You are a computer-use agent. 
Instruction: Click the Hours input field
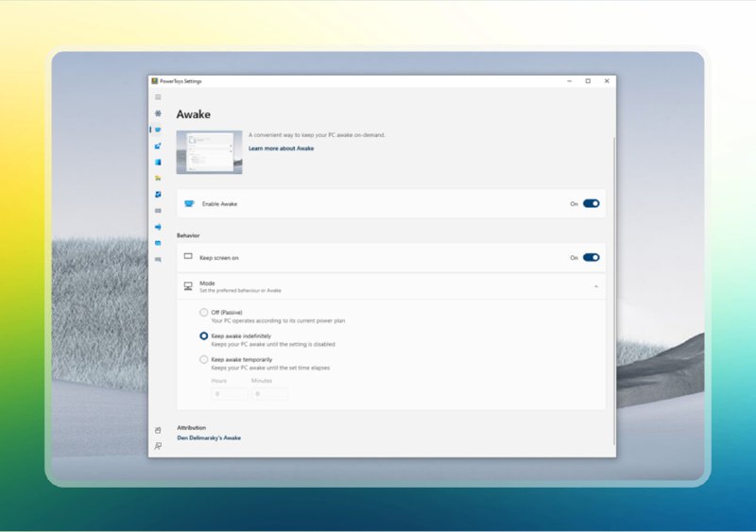point(230,393)
